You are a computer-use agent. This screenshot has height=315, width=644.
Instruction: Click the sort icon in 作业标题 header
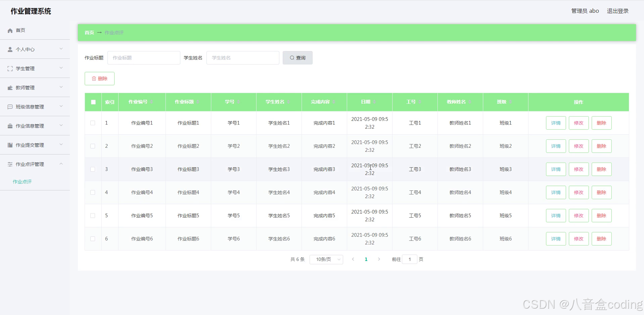(x=198, y=102)
